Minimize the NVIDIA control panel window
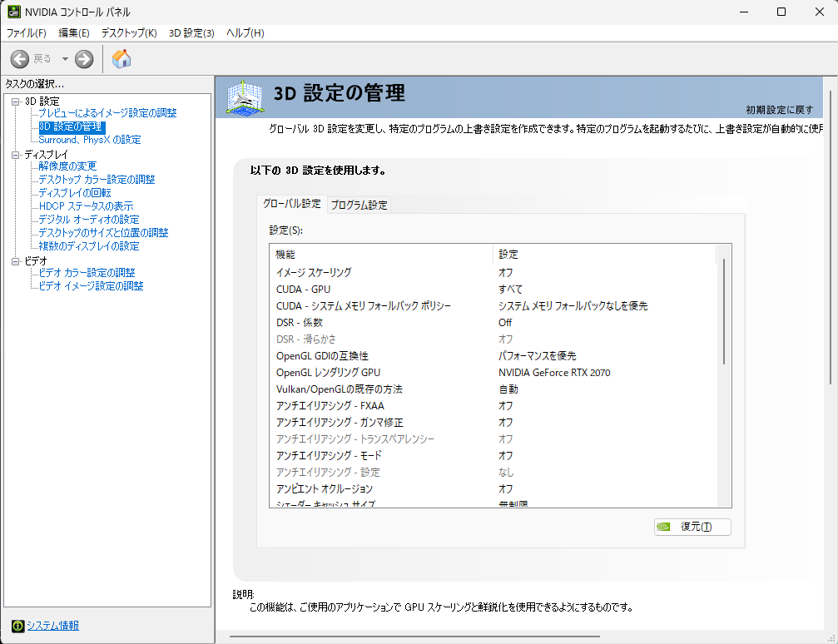Viewport: 838px width, 644px height. [x=743, y=12]
